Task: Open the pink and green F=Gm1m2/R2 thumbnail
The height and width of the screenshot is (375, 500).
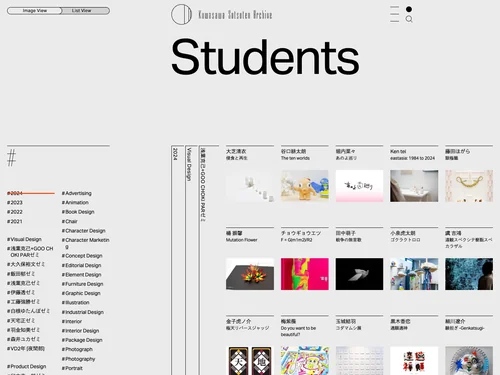Action: click(x=305, y=274)
